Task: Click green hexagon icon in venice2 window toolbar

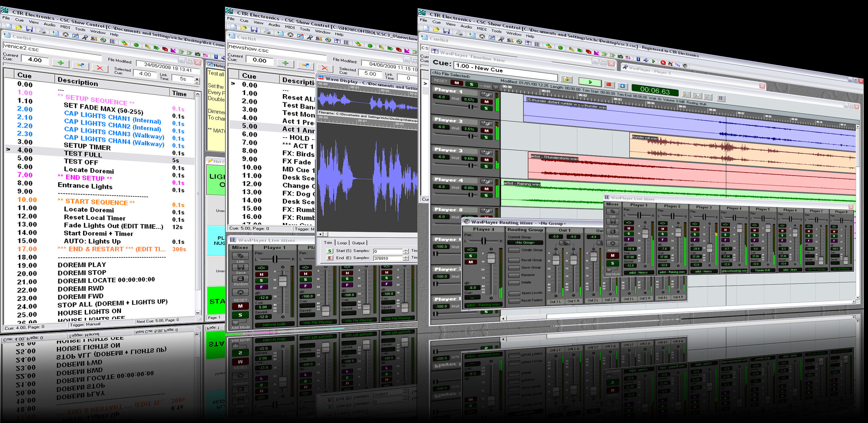Action: [x=136, y=45]
